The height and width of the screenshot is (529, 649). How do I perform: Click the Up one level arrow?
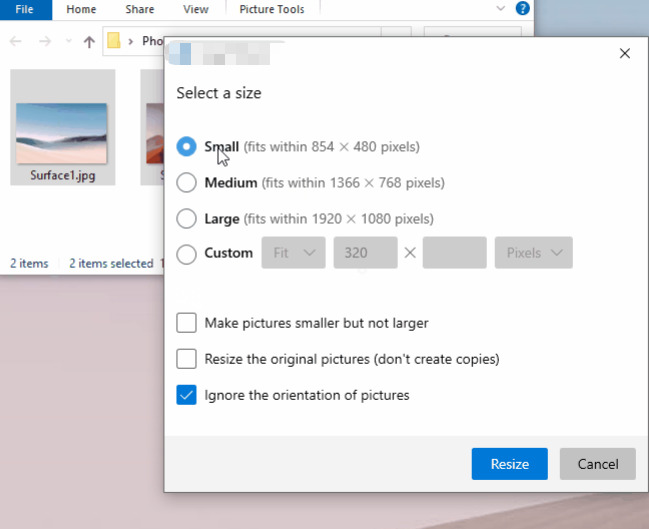pyautogui.click(x=89, y=41)
